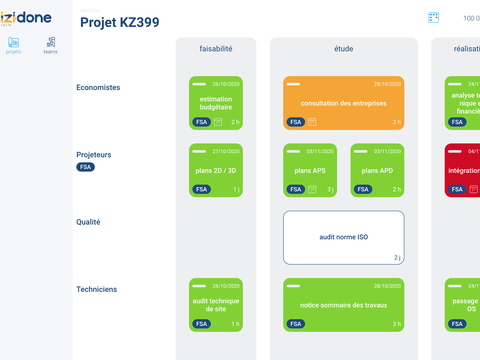Click the izidone logo
Screen dimensions: 480x360
26,18
